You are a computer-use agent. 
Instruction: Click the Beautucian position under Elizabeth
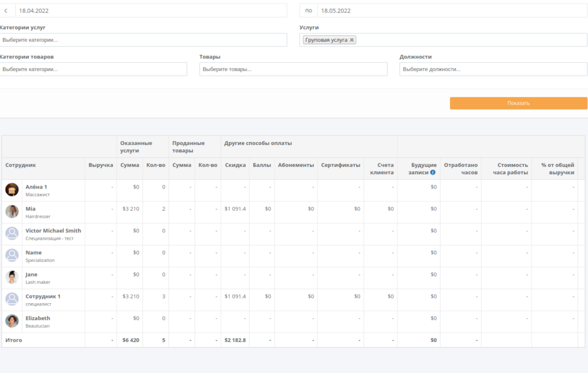(38, 326)
